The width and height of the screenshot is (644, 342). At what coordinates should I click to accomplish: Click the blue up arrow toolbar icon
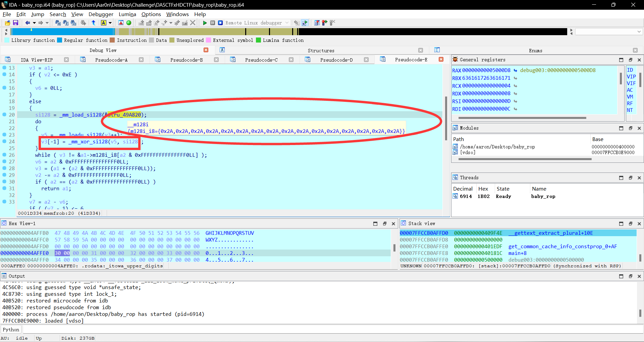tap(94, 23)
